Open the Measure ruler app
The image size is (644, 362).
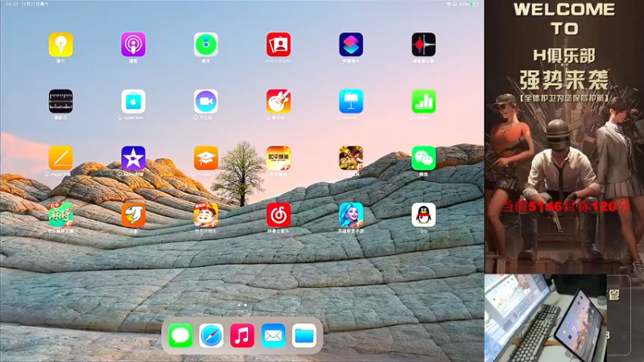coord(61,101)
